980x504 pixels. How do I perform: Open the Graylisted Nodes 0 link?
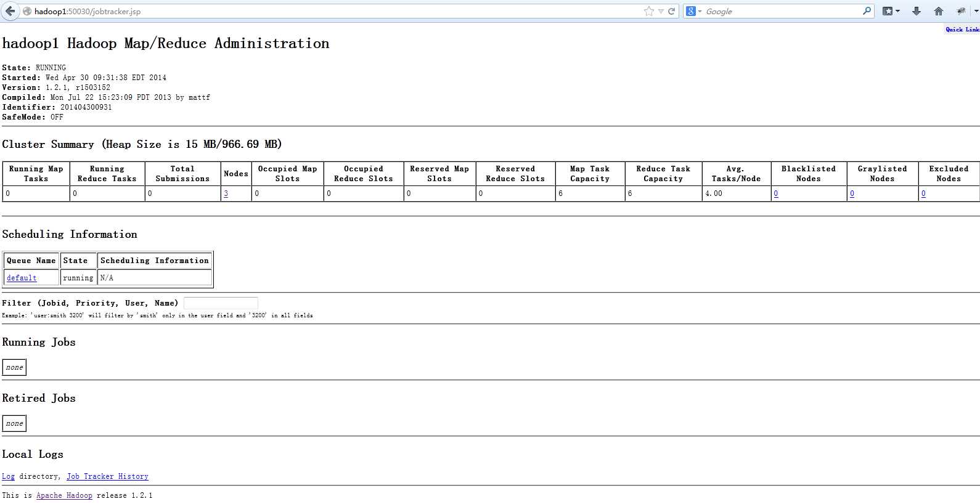tap(852, 193)
